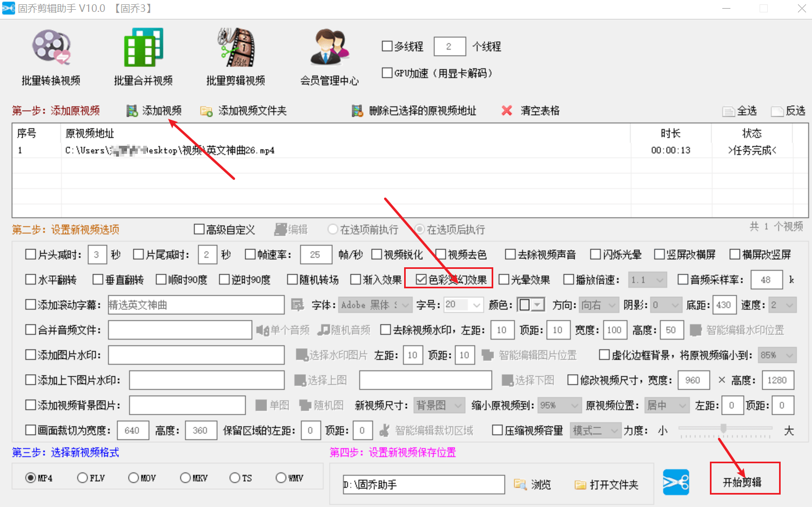The image size is (812, 507).
Task: Click the 音频采样率 value field 48
Action: 766,280
